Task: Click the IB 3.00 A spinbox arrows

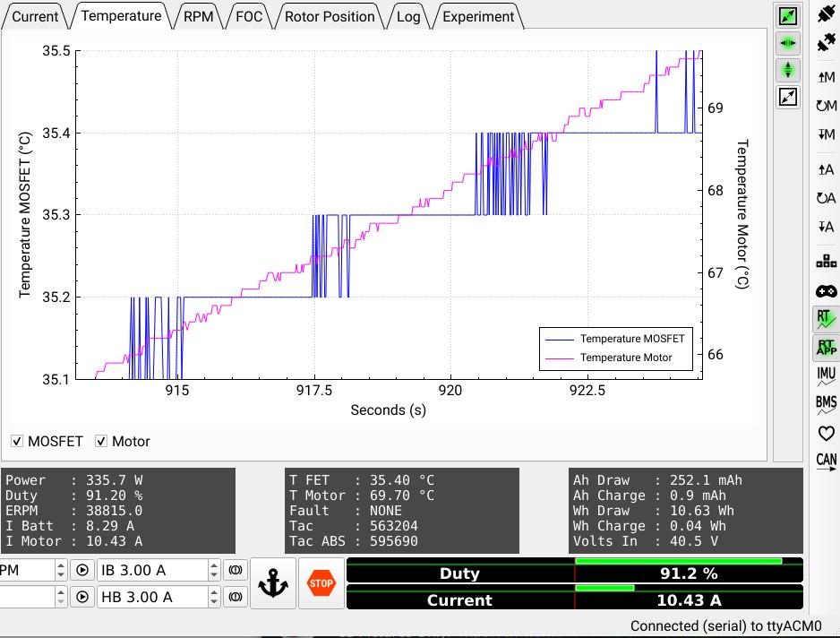Action: point(214,570)
